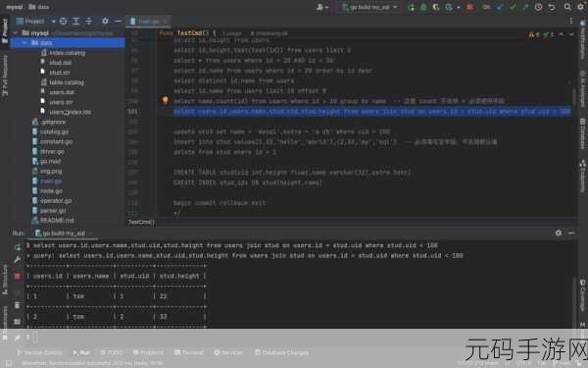Click Collapse All icon in Project panel
The width and height of the screenshot is (588, 368).
click(x=89, y=22)
